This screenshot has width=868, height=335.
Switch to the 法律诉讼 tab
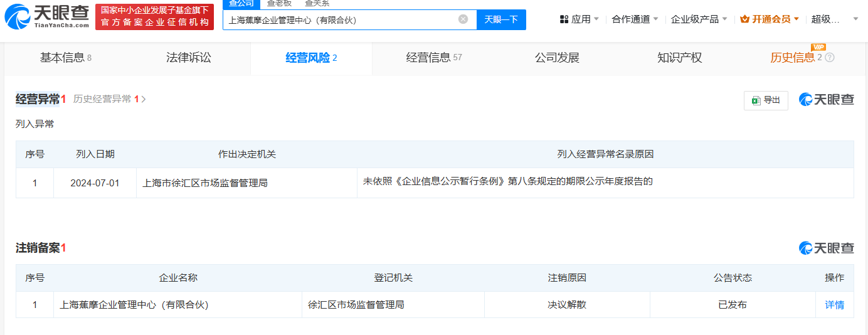(189, 58)
